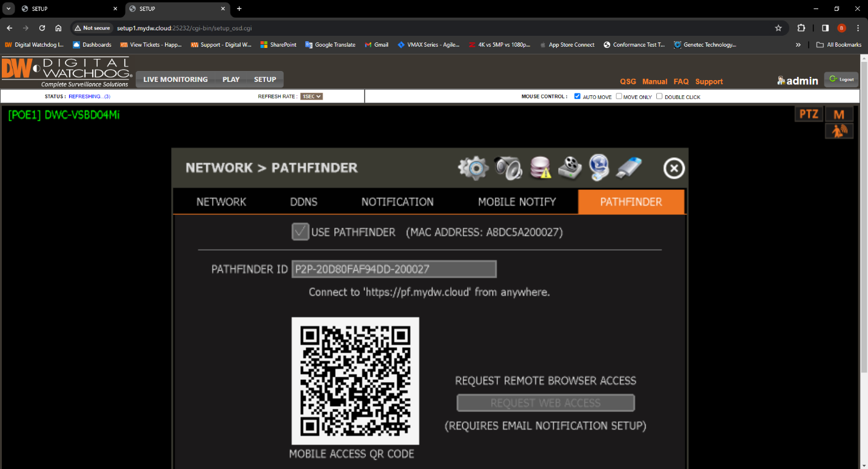Image resolution: width=868 pixels, height=469 pixels.
Task: Open storage settings database warning icon
Action: [540, 168]
